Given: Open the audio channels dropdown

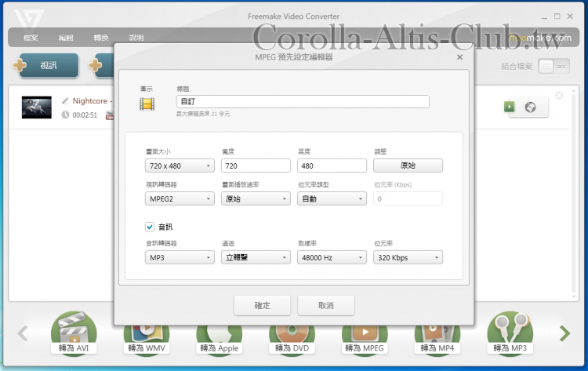Looking at the screenshot, I should click(256, 257).
